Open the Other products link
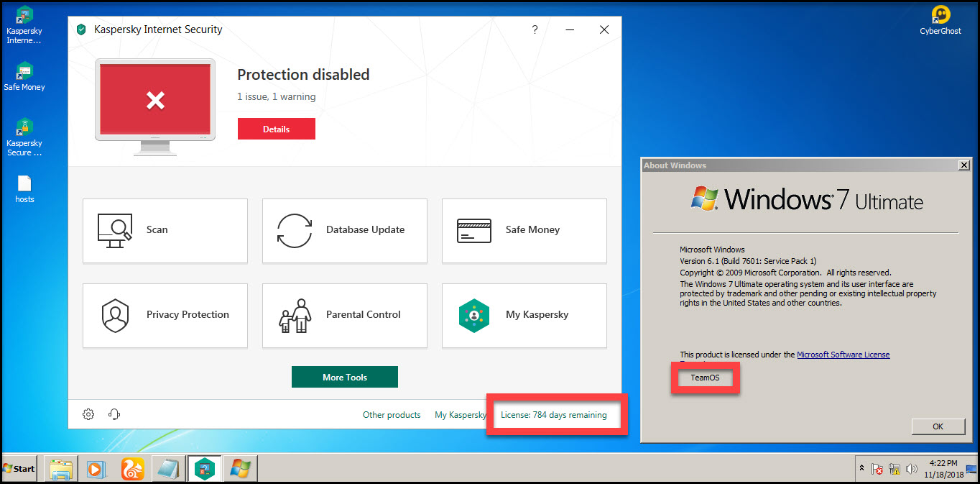This screenshot has height=484, width=980. tap(392, 415)
